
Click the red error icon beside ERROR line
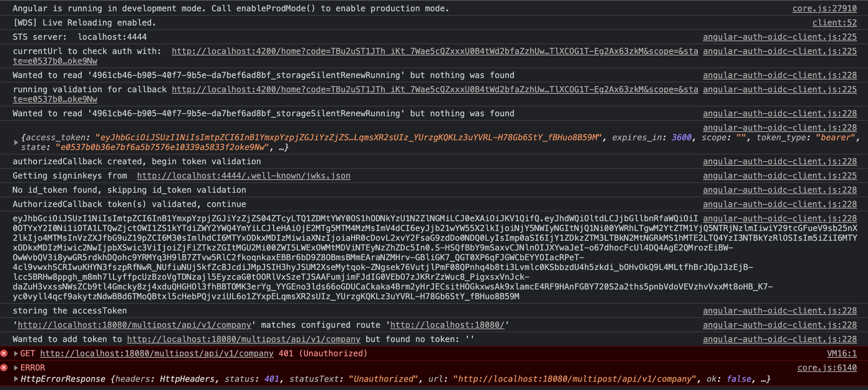(x=4, y=368)
